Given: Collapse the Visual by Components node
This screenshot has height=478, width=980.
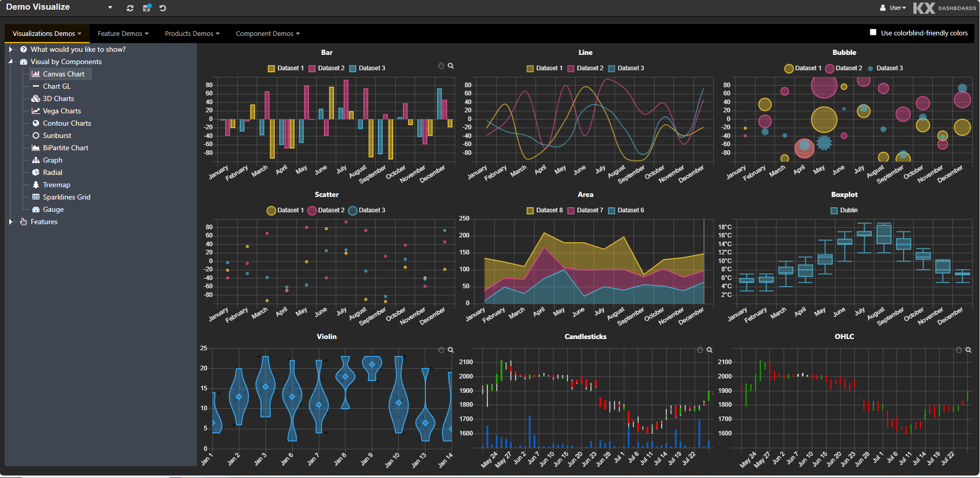Looking at the screenshot, I should (10, 62).
